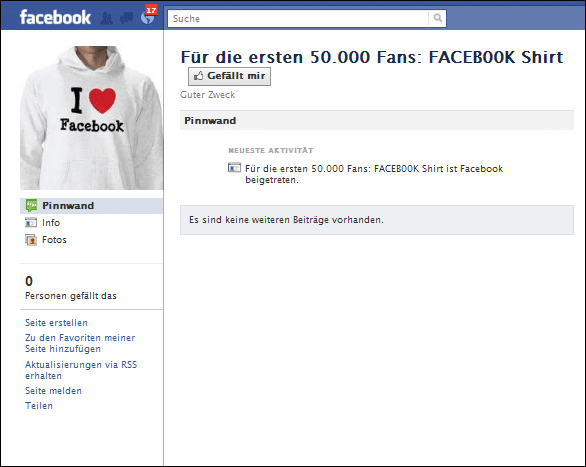Open notifications globe with 17 badge

[x=148, y=16]
